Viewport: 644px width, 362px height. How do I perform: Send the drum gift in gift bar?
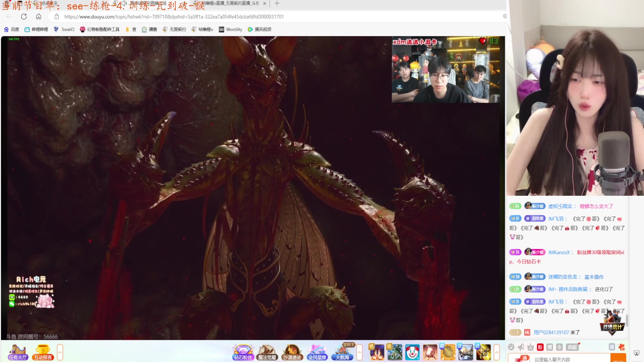(430, 353)
